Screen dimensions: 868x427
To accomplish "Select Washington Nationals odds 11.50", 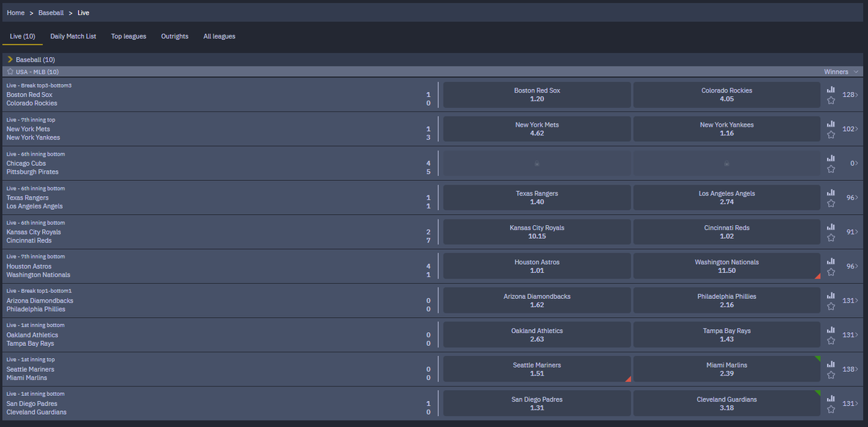I will 727,266.
